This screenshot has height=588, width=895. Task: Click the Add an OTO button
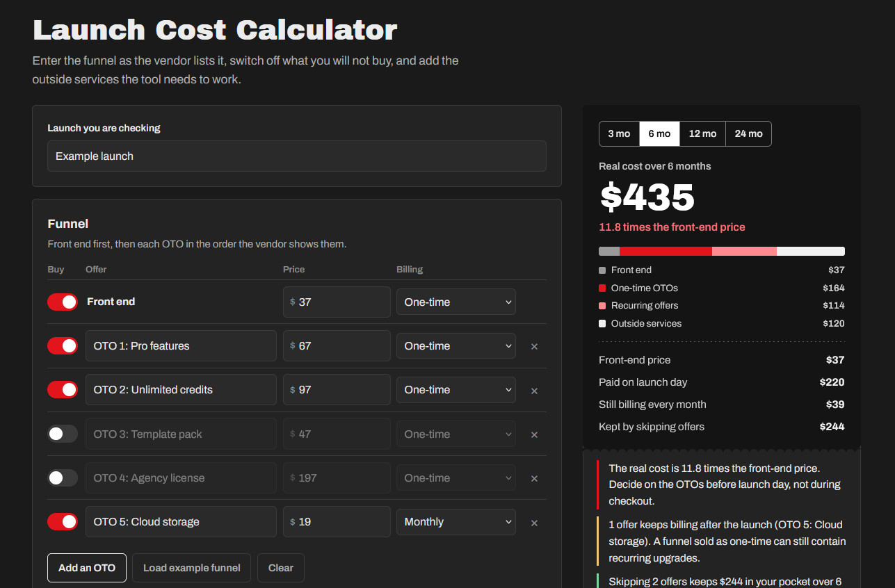[x=87, y=568]
